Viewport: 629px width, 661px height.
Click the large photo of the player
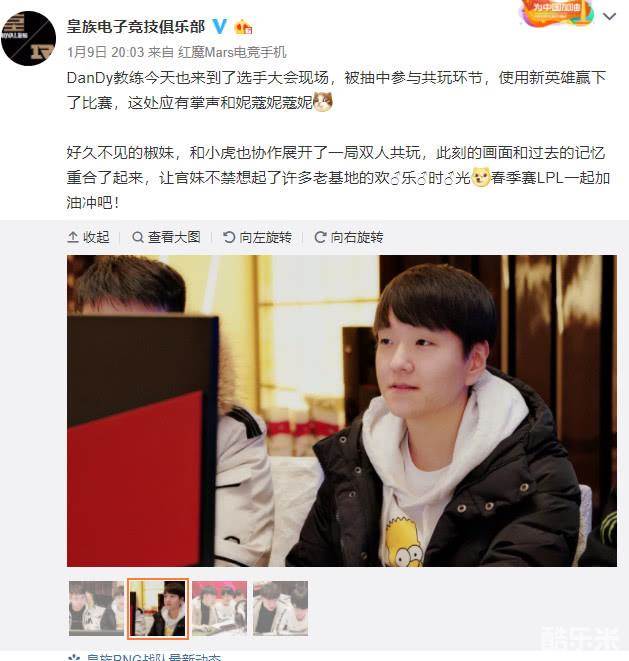click(x=341, y=411)
